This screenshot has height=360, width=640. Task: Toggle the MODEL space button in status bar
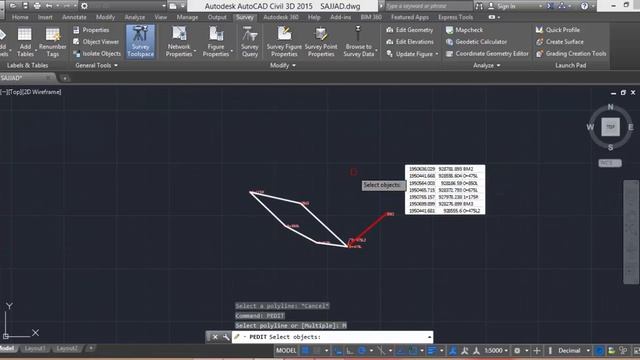(x=286, y=351)
